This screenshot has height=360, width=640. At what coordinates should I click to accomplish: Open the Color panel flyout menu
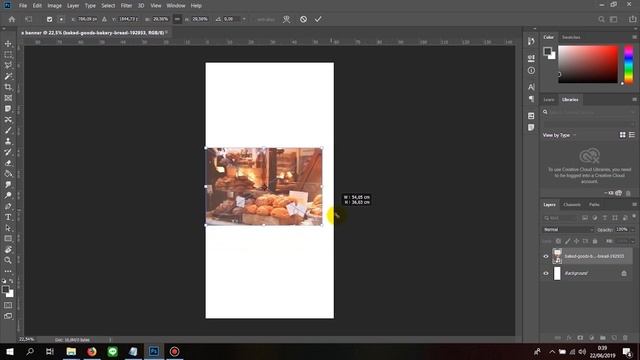coord(634,37)
